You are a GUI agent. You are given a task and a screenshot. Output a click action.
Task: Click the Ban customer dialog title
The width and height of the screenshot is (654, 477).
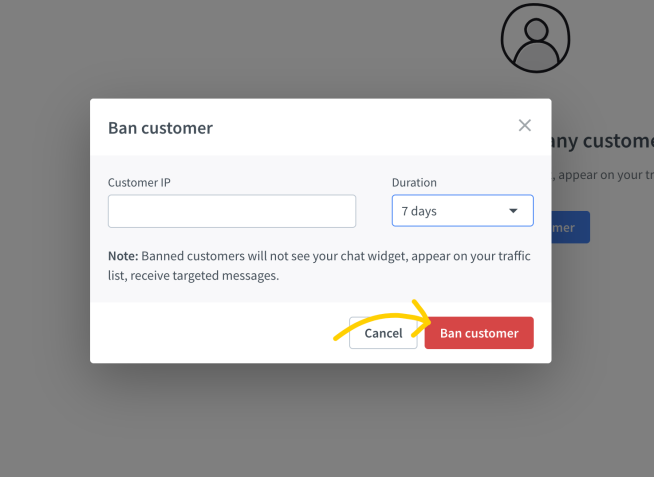click(160, 128)
